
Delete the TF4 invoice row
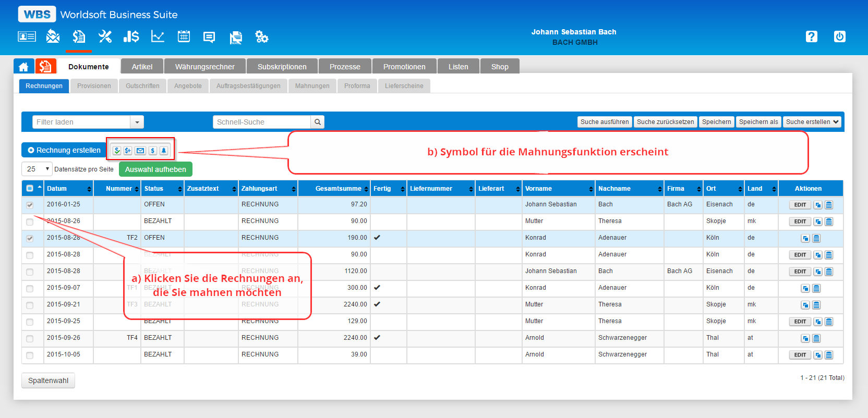pyautogui.click(x=816, y=338)
